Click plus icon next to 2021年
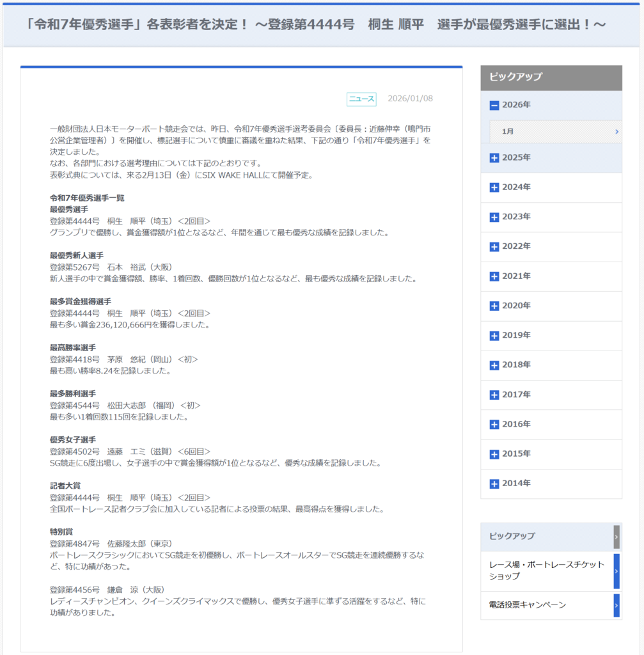 [494, 276]
